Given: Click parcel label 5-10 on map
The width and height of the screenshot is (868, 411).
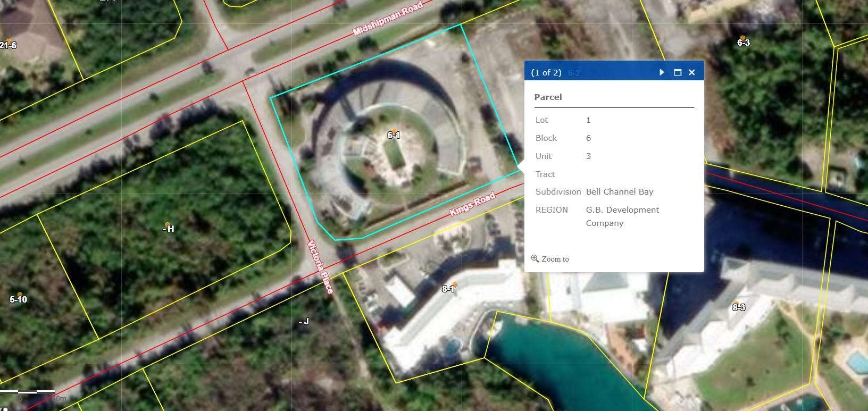Looking at the screenshot, I should pos(19,300).
